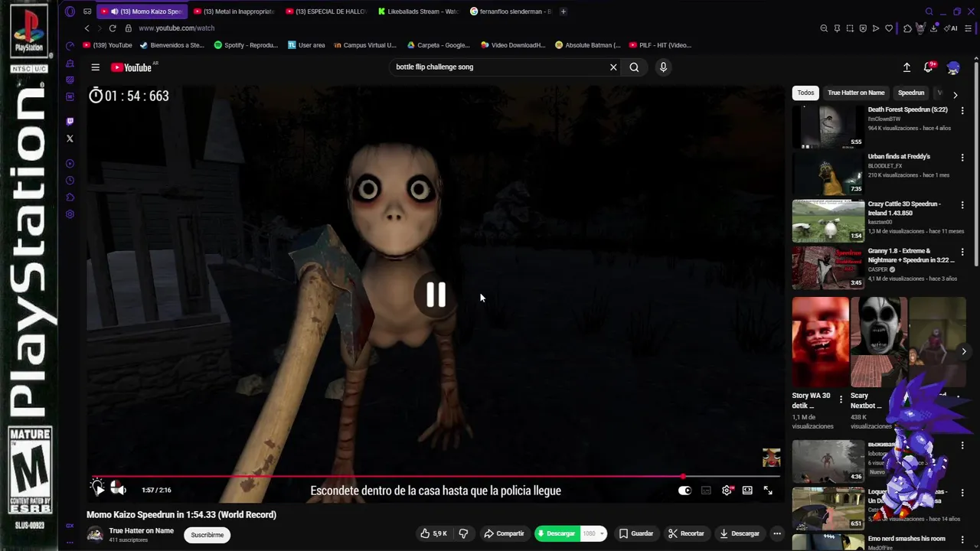This screenshot has height=551, width=980.
Task: Open the player settings gear
Action: click(727, 491)
